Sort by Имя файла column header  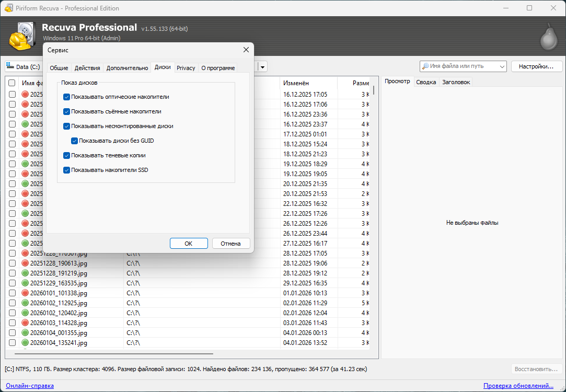point(31,83)
